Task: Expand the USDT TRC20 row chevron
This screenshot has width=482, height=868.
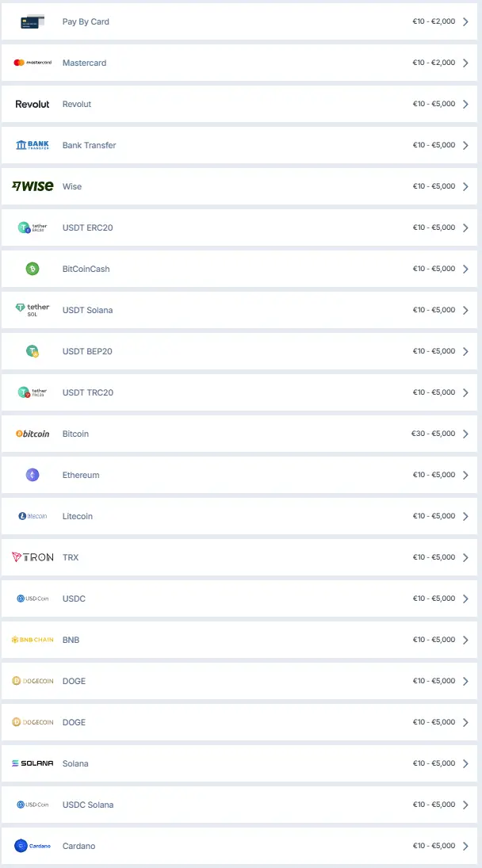Action: pos(468,392)
